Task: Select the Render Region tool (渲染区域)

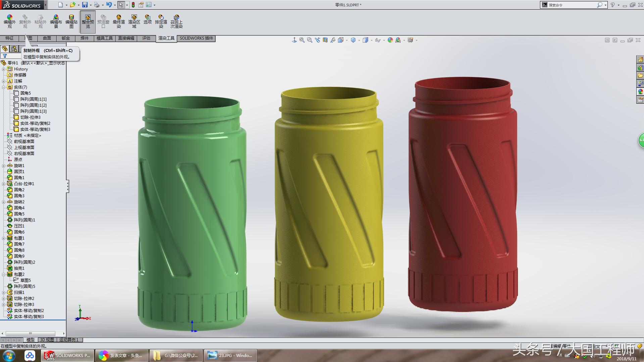Action: tap(134, 21)
